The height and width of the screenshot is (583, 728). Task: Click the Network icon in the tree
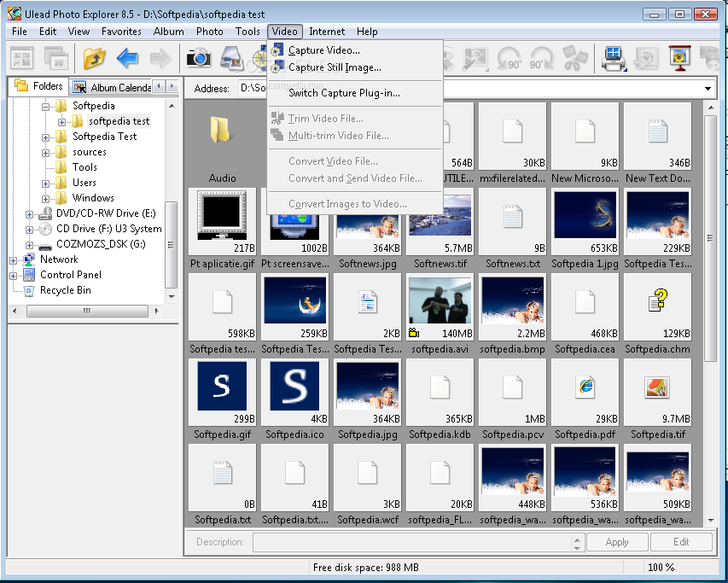pos(29,259)
